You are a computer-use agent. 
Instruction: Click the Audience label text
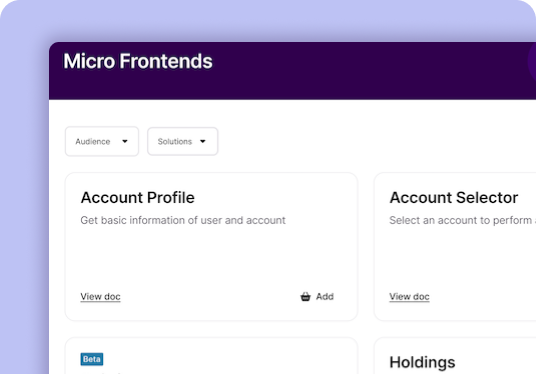tap(93, 142)
